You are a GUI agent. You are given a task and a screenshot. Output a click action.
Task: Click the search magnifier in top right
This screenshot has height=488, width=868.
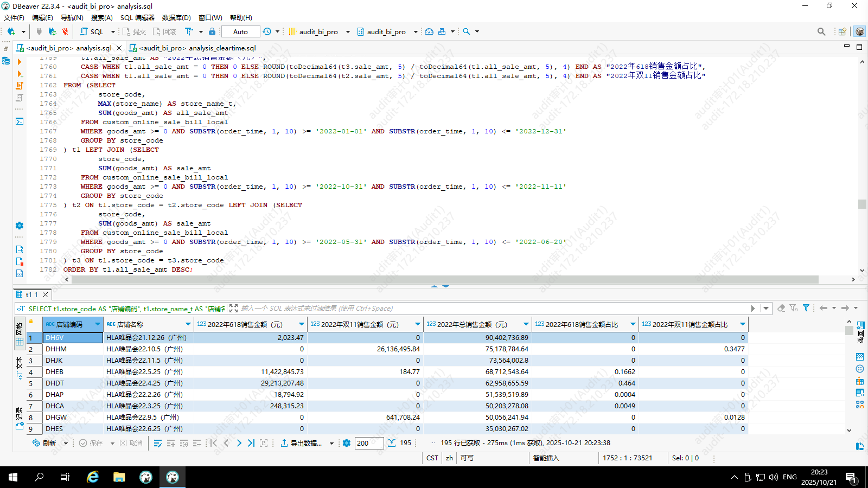821,31
